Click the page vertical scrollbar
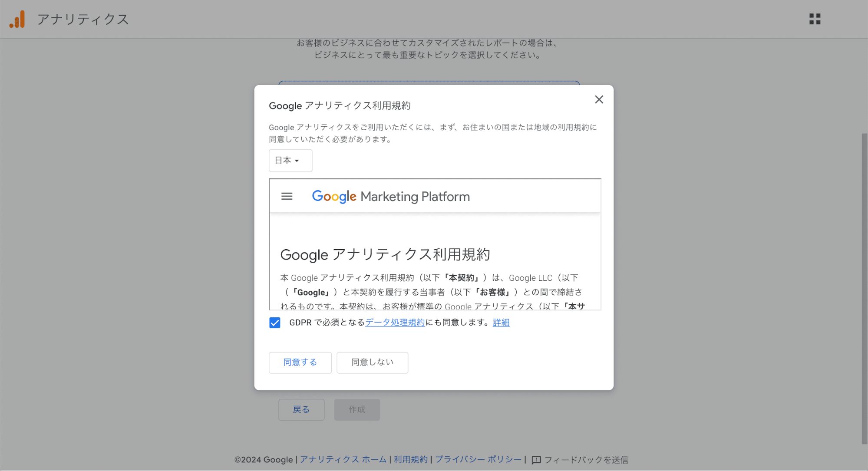This screenshot has width=868, height=471. (865, 289)
